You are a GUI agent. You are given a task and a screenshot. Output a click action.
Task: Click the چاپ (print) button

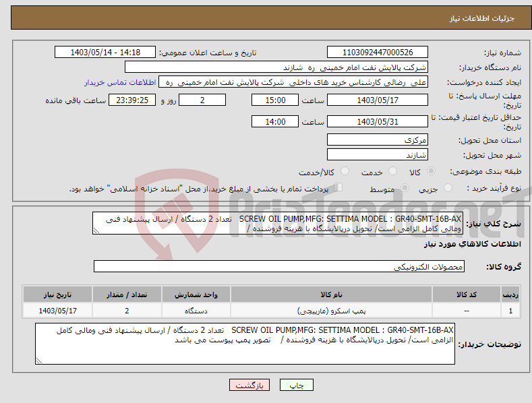click(296, 385)
